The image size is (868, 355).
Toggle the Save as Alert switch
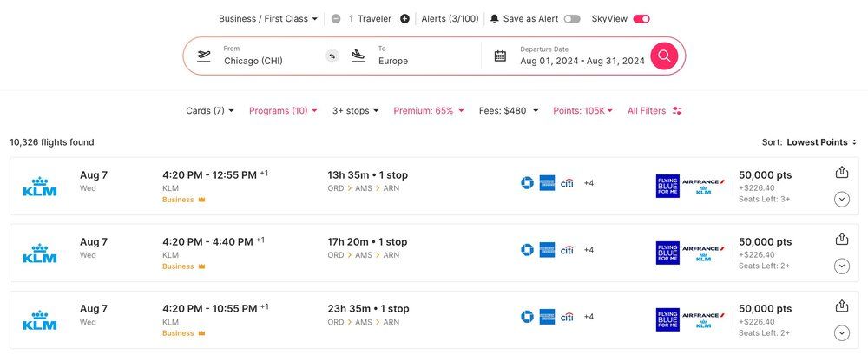[572, 18]
